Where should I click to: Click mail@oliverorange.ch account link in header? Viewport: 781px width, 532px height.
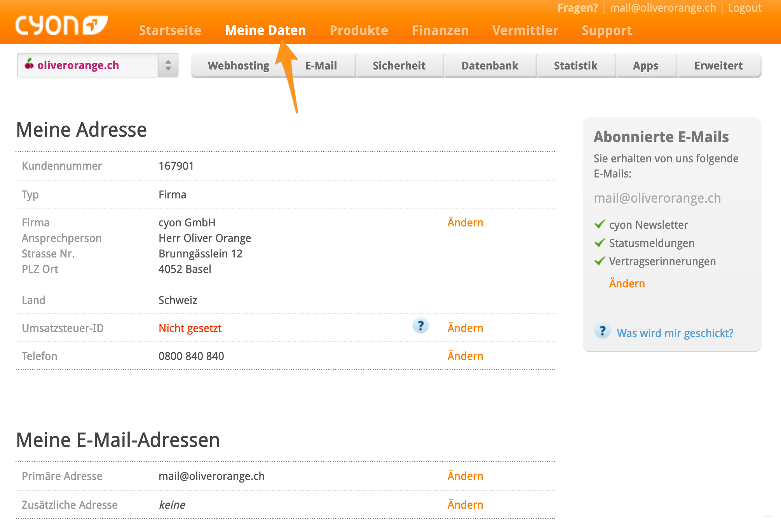coord(663,8)
